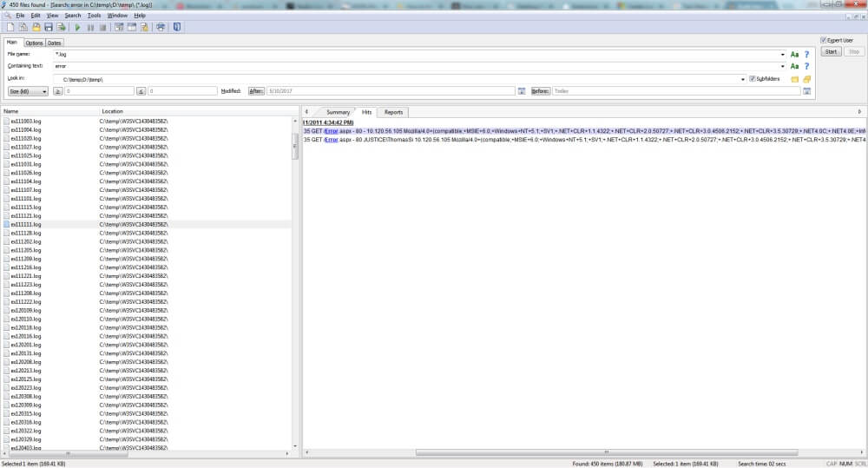Click the blue book toolbar icon
The width and height of the screenshot is (868, 468).
[x=177, y=27]
